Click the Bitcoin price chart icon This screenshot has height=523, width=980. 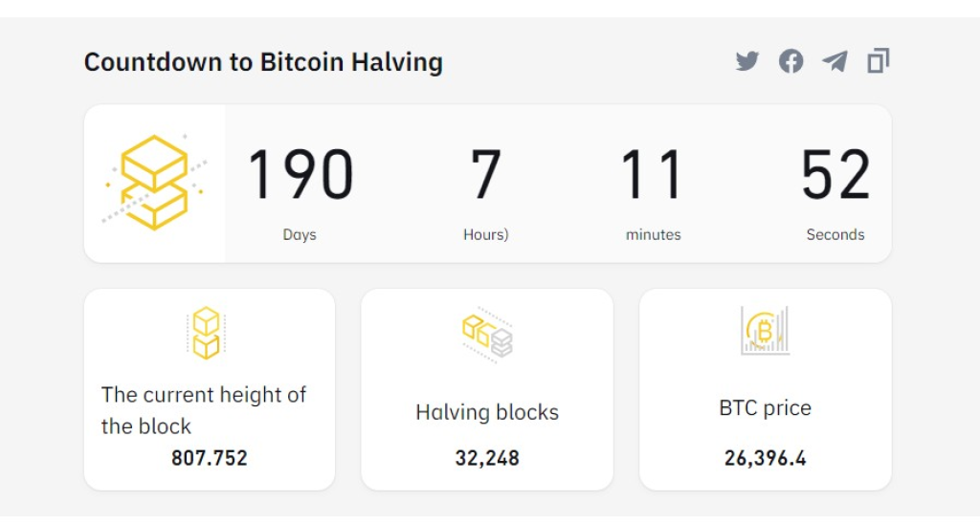click(x=765, y=331)
